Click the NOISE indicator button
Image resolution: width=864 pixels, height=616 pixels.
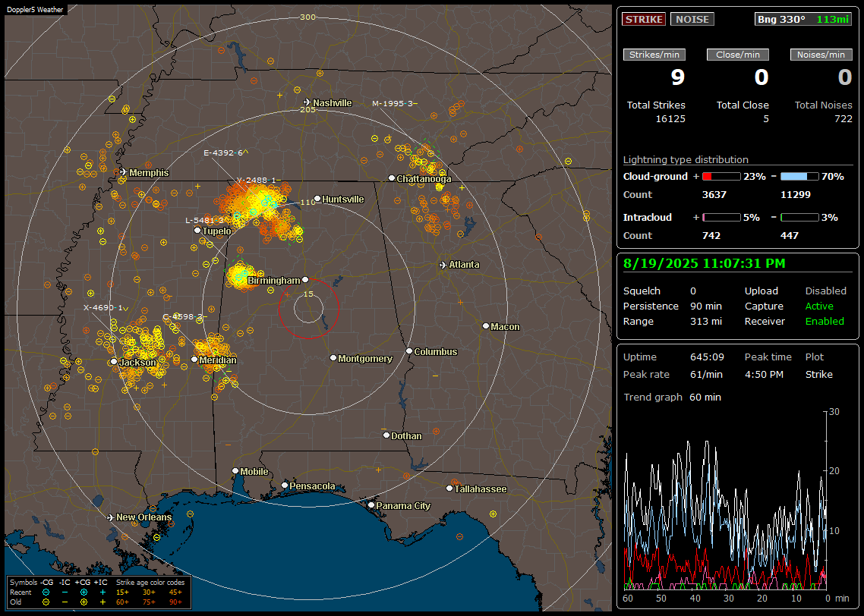tap(692, 19)
